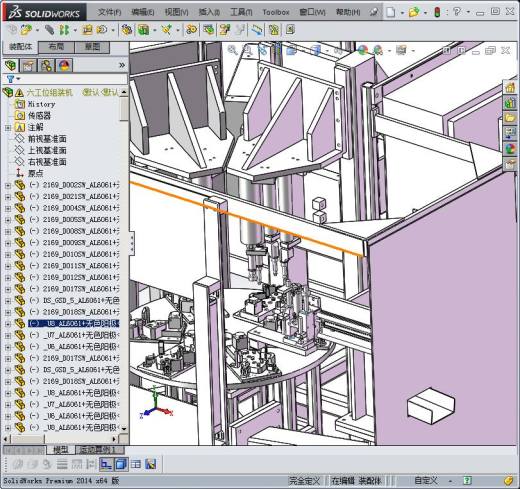This screenshot has height=489, width=520.
Task: Open the 工具 menu
Action: (241, 12)
